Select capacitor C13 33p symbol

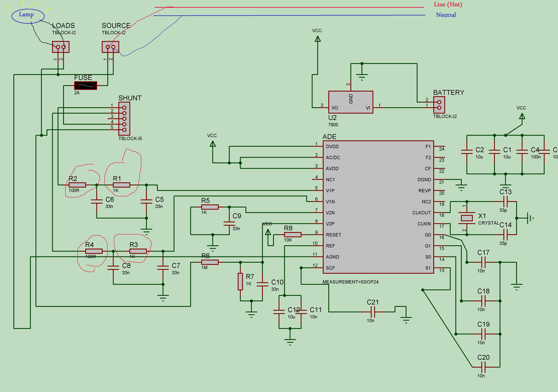coord(506,202)
